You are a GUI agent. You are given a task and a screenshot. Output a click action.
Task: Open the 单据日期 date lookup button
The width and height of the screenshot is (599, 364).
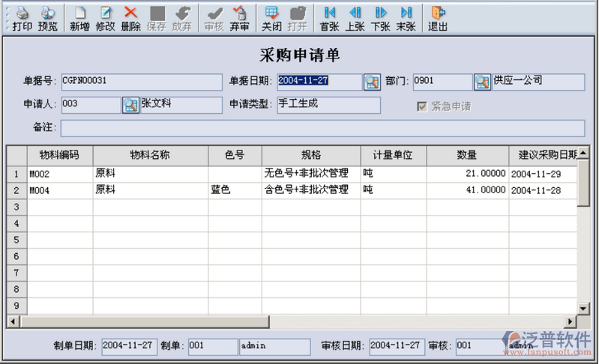372,82
